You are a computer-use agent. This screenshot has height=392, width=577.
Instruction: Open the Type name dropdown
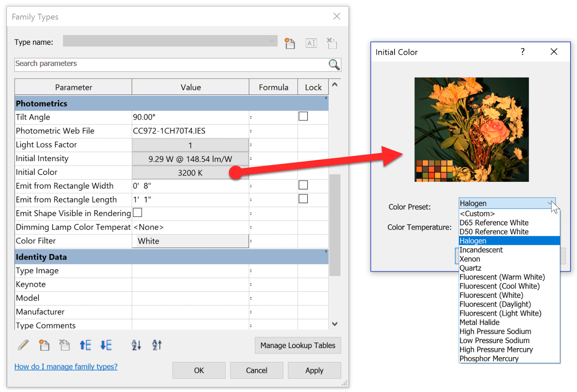click(272, 41)
